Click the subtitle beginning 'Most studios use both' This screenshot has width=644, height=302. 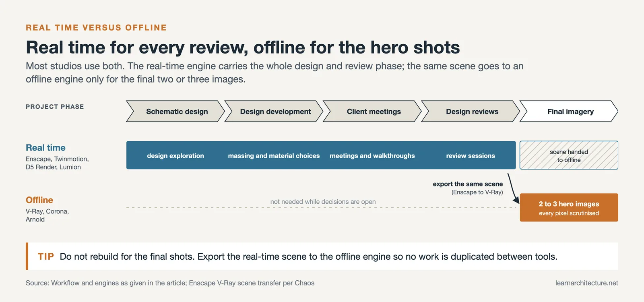point(275,72)
